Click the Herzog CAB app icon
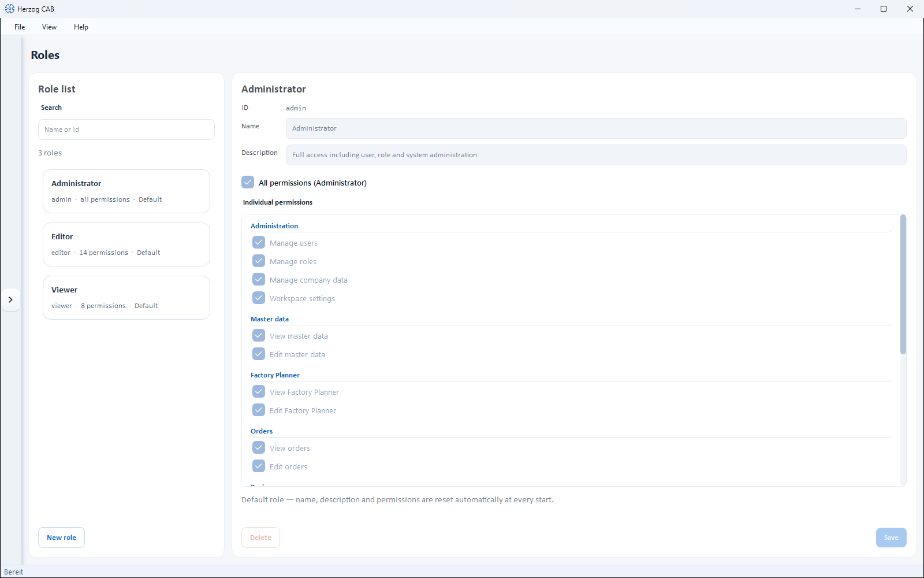This screenshot has height=578, width=924. [10, 9]
